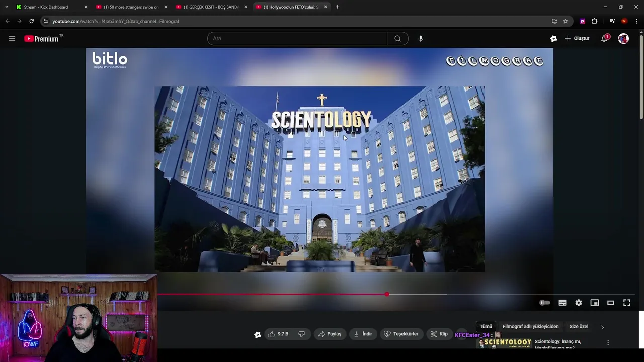The image size is (644, 362).
Task: Click the purple extension icon in toolbar
Action: 582,21
